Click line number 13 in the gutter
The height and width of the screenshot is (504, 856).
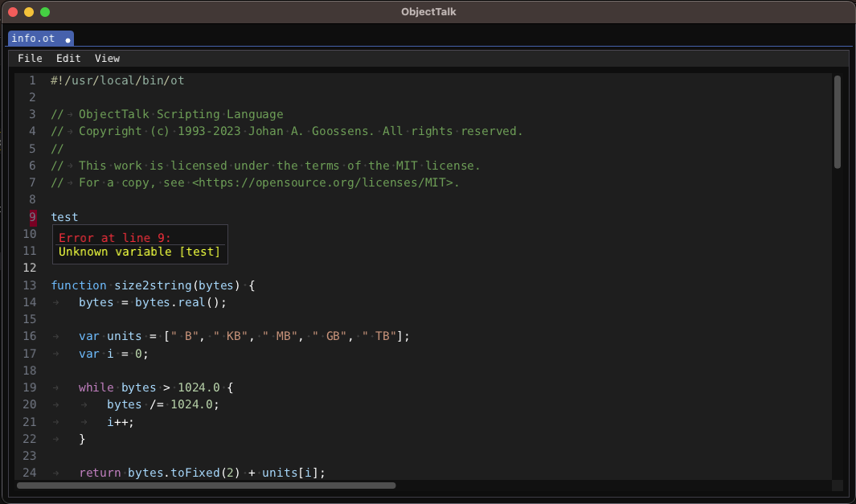click(30, 285)
